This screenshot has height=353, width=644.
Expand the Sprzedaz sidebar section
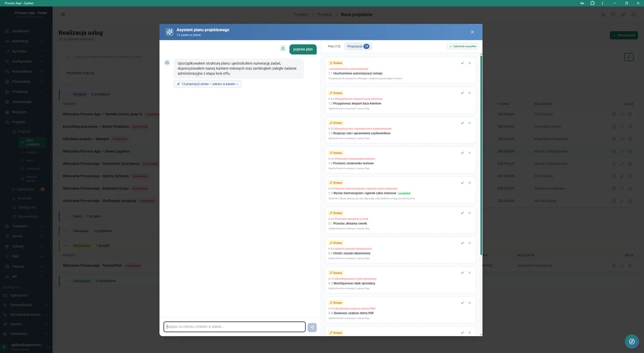[24, 51]
